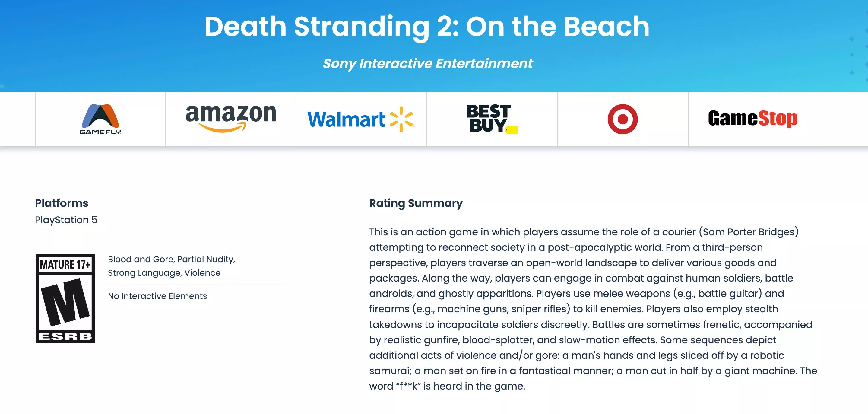Screen dimensions: 868x414
Task: Click the Death Stranding 2 title heading
Action: pos(426,27)
